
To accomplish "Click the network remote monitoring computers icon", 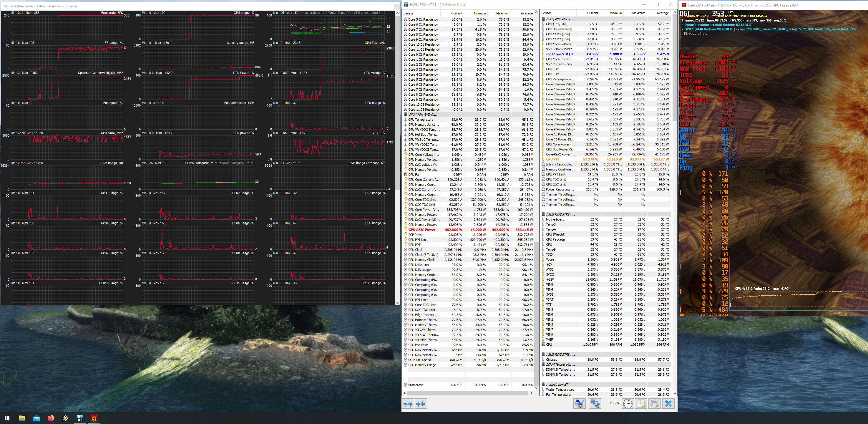I will click(x=595, y=403).
